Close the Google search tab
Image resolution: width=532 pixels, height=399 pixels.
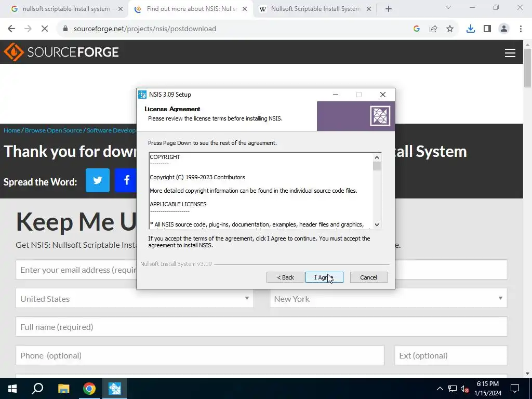pyautogui.click(x=121, y=9)
